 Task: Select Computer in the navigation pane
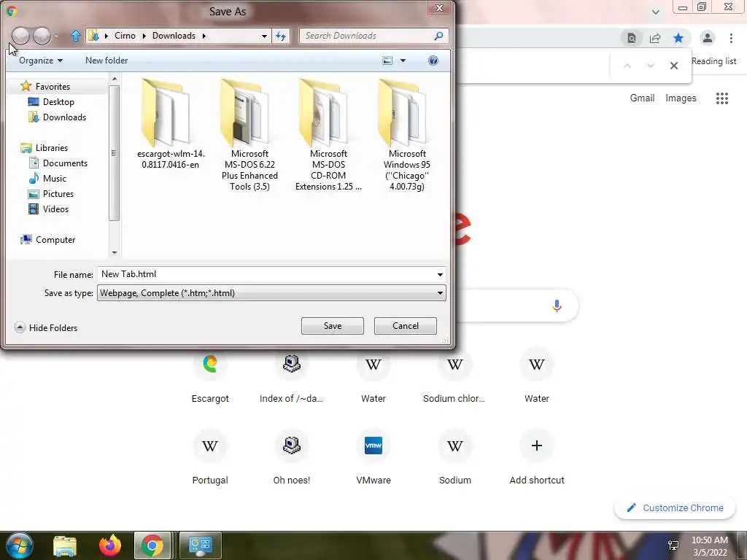pyautogui.click(x=55, y=239)
